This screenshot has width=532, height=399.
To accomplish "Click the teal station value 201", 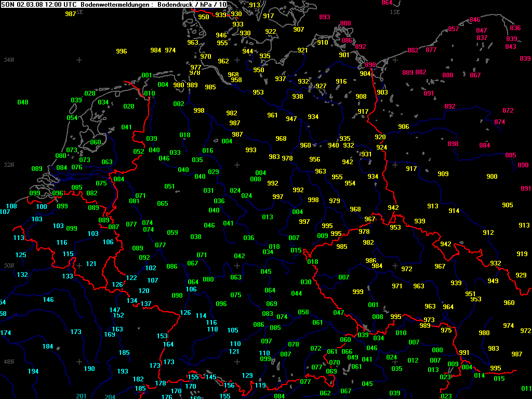I will [x=82, y=396].
